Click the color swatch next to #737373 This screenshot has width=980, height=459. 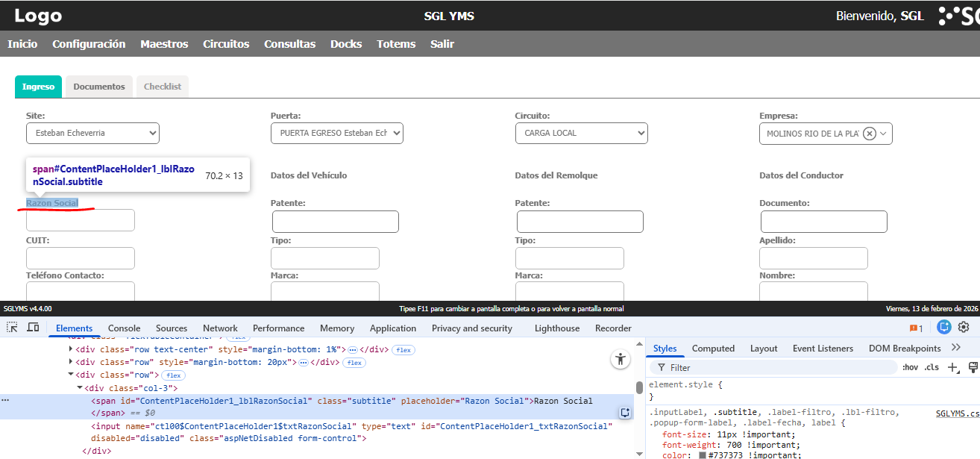tap(703, 455)
